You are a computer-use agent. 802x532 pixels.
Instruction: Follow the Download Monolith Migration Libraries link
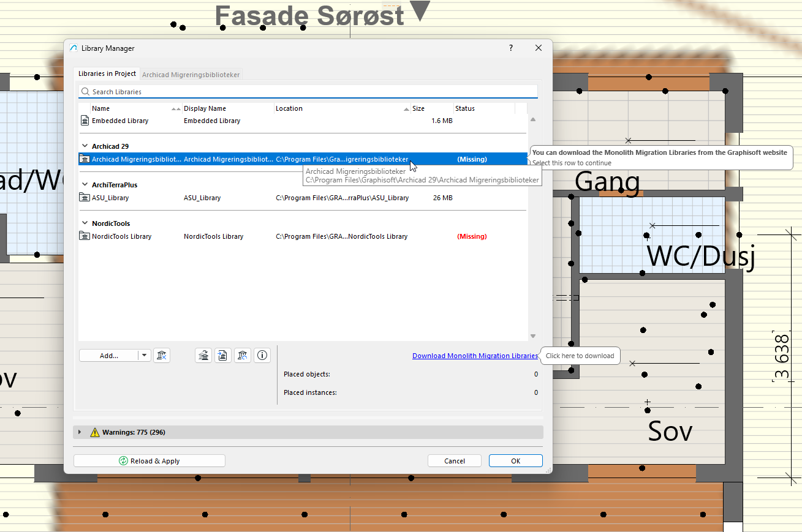475,356
